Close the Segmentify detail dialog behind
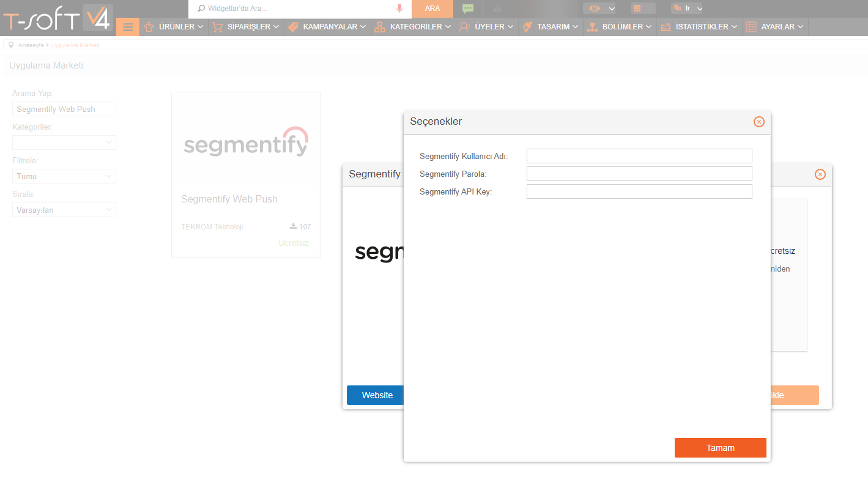 point(820,174)
